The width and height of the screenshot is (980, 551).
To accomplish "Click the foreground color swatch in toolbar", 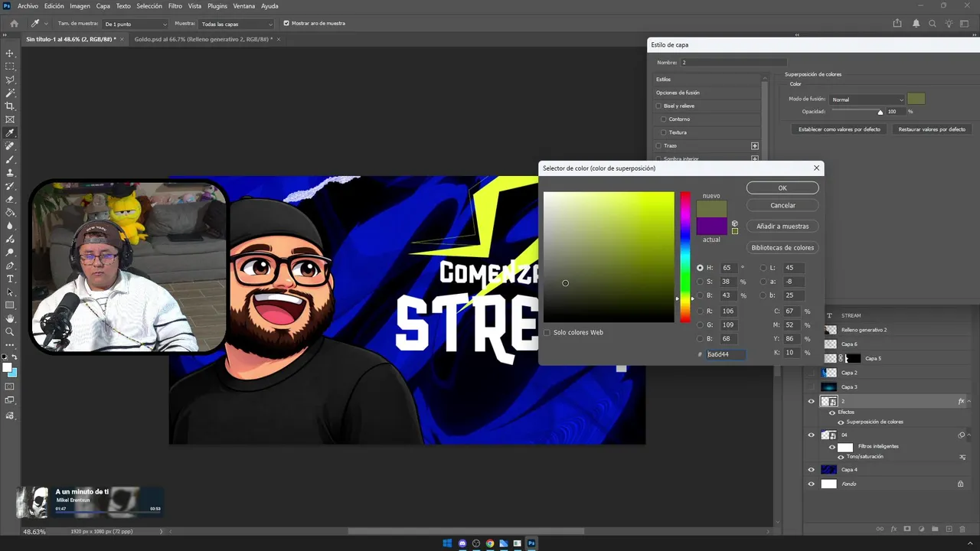I will (x=8, y=368).
